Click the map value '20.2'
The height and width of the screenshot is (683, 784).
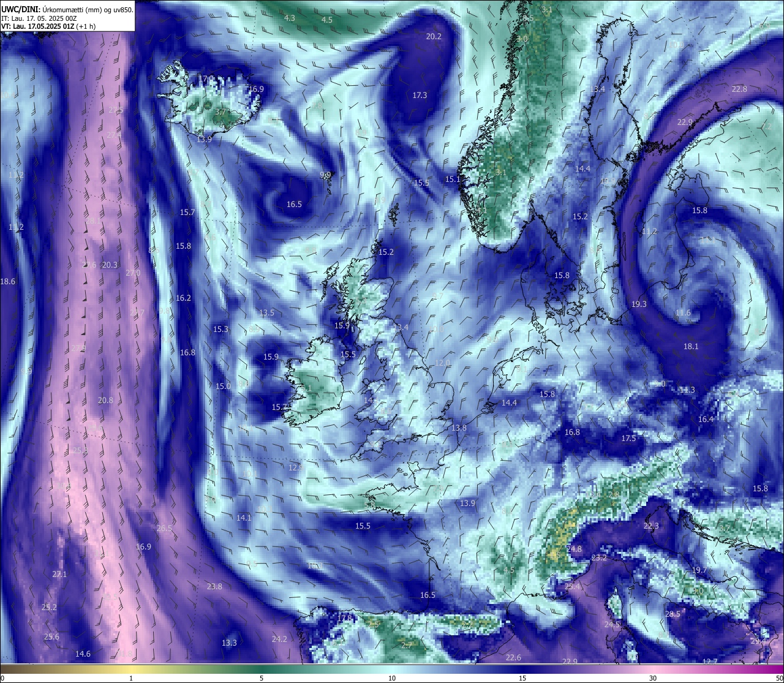434,36
